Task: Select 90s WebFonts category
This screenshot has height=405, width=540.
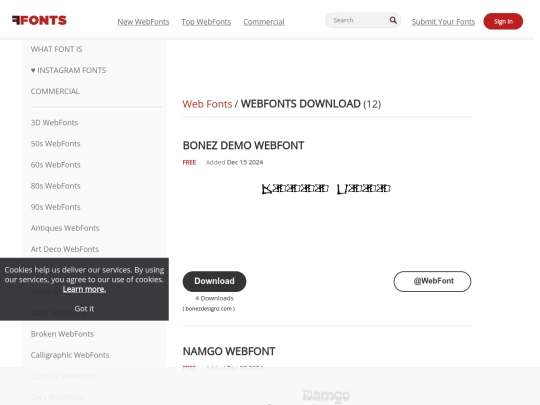Action: pyautogui.click(x=55, y=207)
